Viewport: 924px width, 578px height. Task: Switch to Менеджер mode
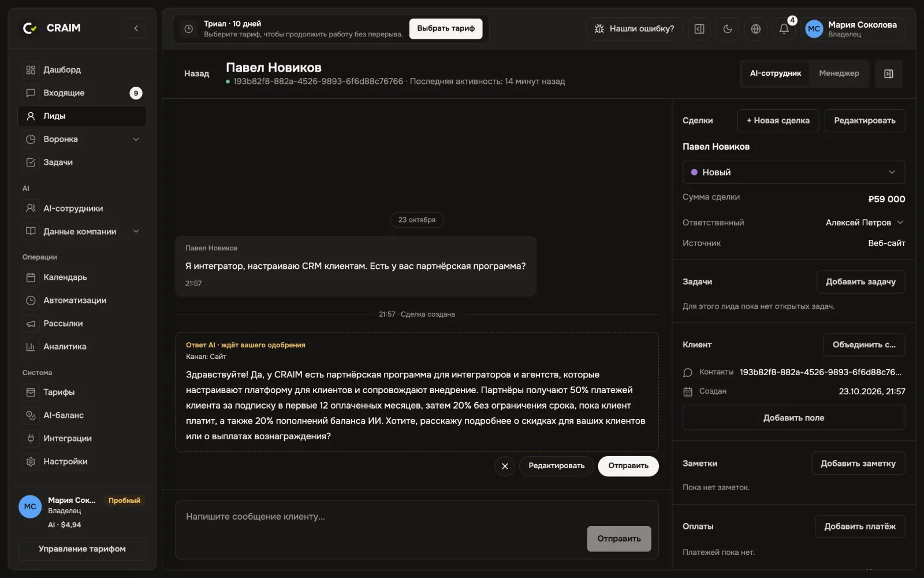coord(839,73)
